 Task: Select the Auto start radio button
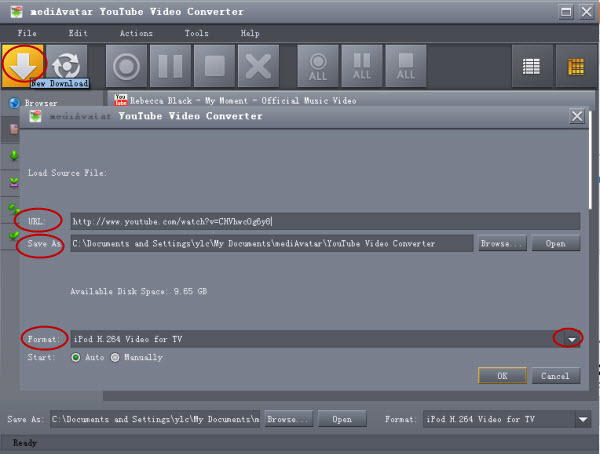[x=76, y=358]
